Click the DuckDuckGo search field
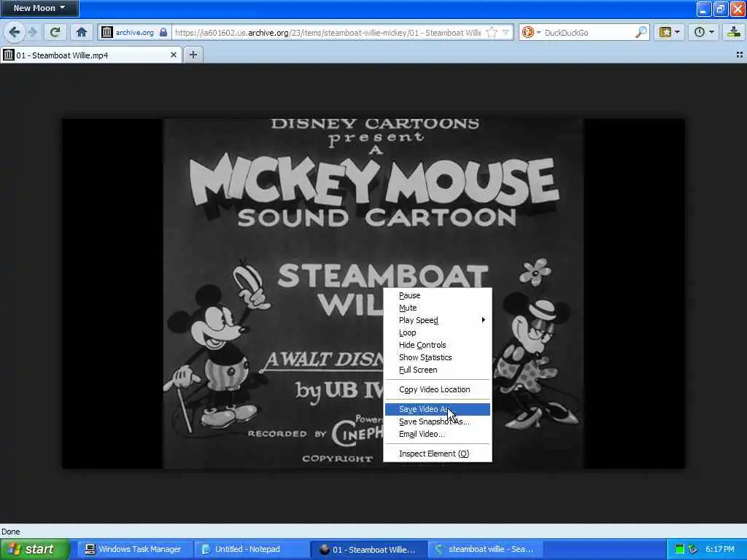Image resolution: width=747 pixels, height=560 pixels. click(589, 32)
